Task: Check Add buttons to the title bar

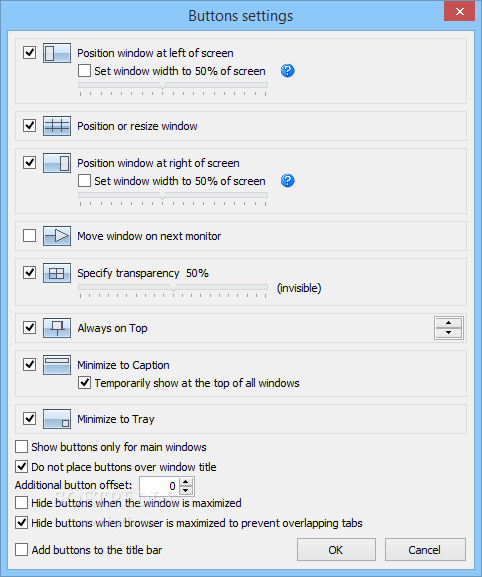Action: tap(21, 550)
